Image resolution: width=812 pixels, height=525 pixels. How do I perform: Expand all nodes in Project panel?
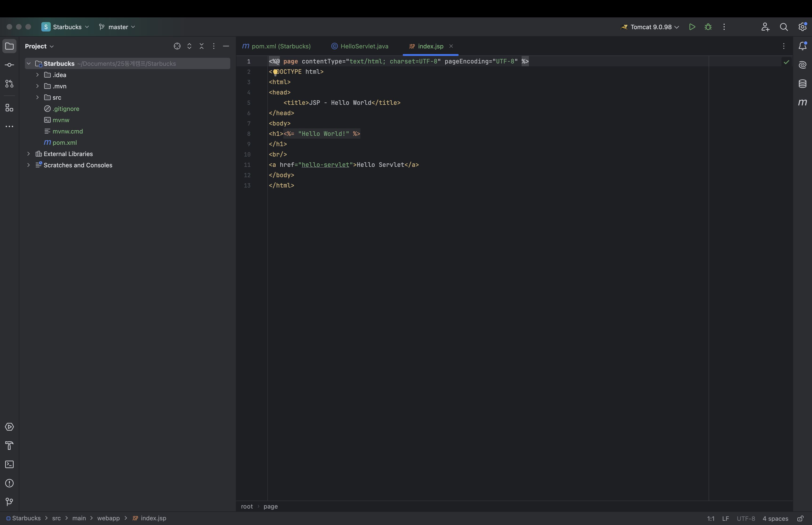pyautogui.click(x=189, y=46)
